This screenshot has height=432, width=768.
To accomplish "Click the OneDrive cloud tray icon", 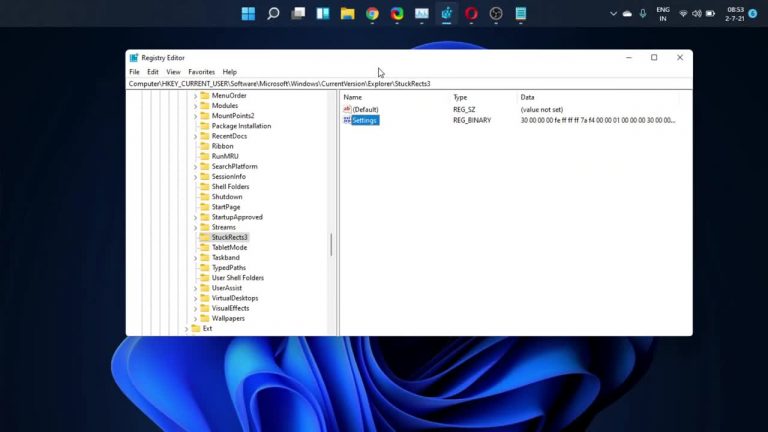I will (x=627, y=14).
